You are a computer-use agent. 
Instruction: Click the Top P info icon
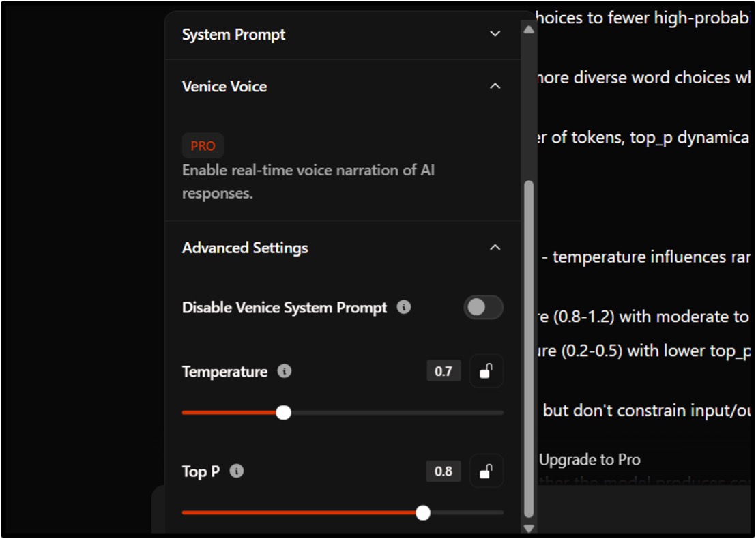point(237,471)
